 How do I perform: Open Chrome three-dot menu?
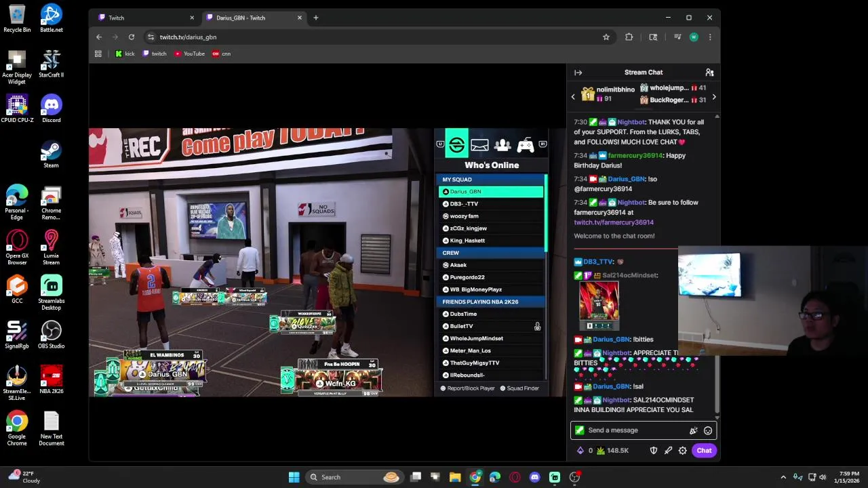(x=710, y=37)
